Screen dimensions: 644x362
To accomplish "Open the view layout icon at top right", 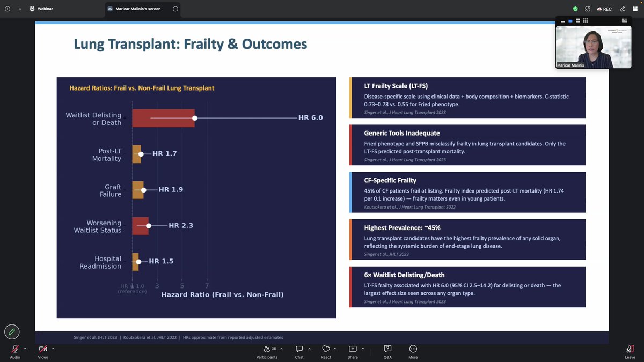I will coord(634,9).
